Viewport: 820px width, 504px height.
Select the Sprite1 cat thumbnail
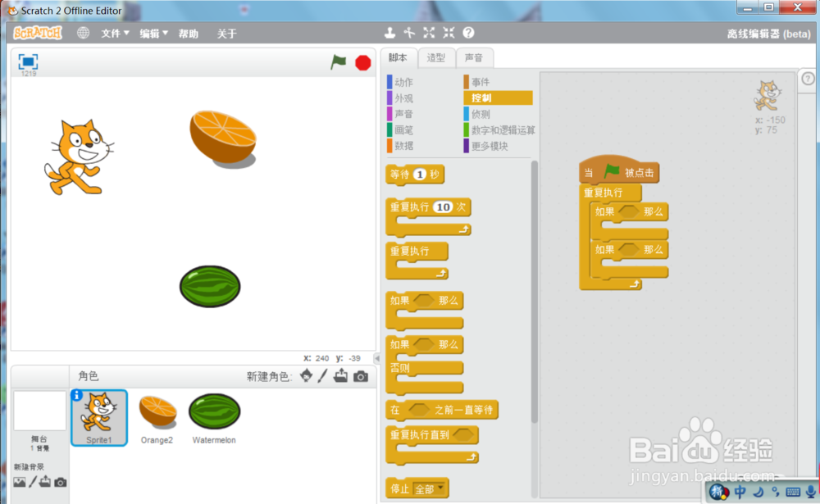pos(99,418)
